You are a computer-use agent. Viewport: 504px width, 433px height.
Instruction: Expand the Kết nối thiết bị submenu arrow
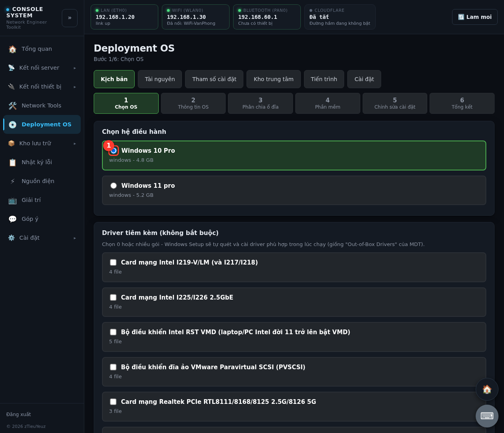(x=75, y=87)
